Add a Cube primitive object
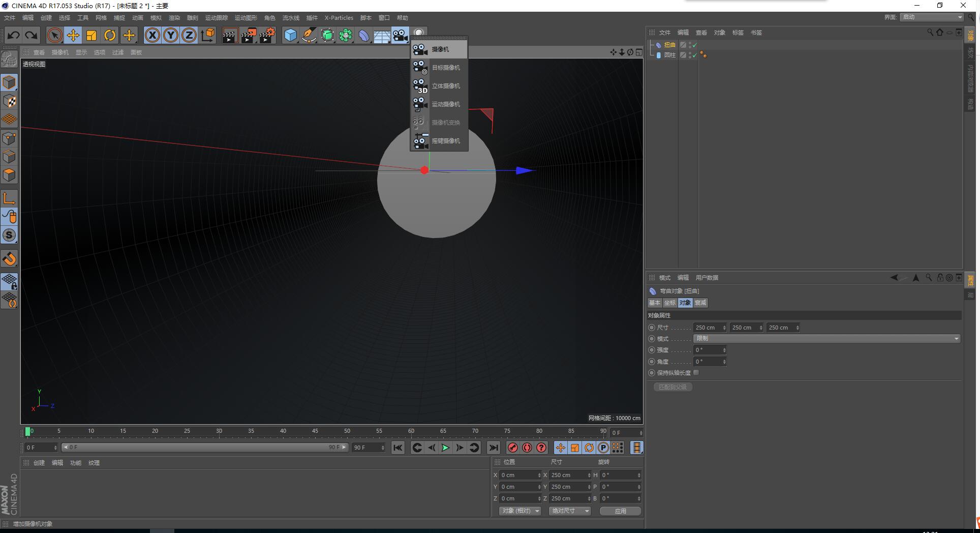This screenshot has width=980, height=533. pyautogui.click(x=290, y=35)
